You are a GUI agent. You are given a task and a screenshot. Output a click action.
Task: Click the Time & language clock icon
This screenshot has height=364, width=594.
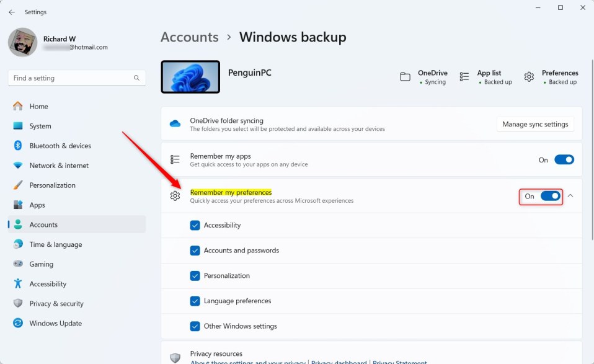(18, 244)
